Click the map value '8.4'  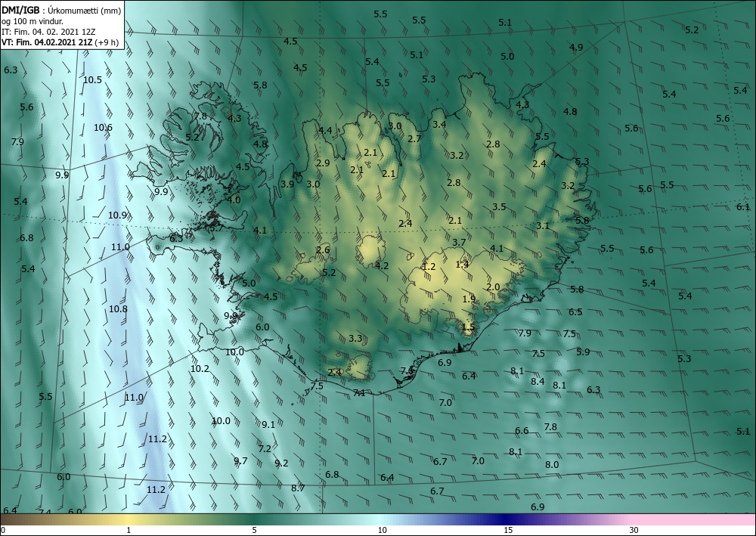point(538,382)
